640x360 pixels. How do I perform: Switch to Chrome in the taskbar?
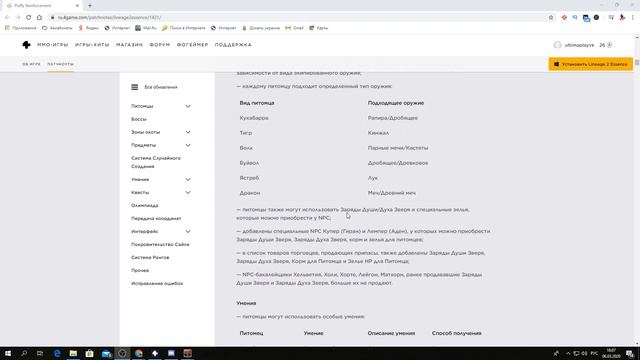pos(139,353)
